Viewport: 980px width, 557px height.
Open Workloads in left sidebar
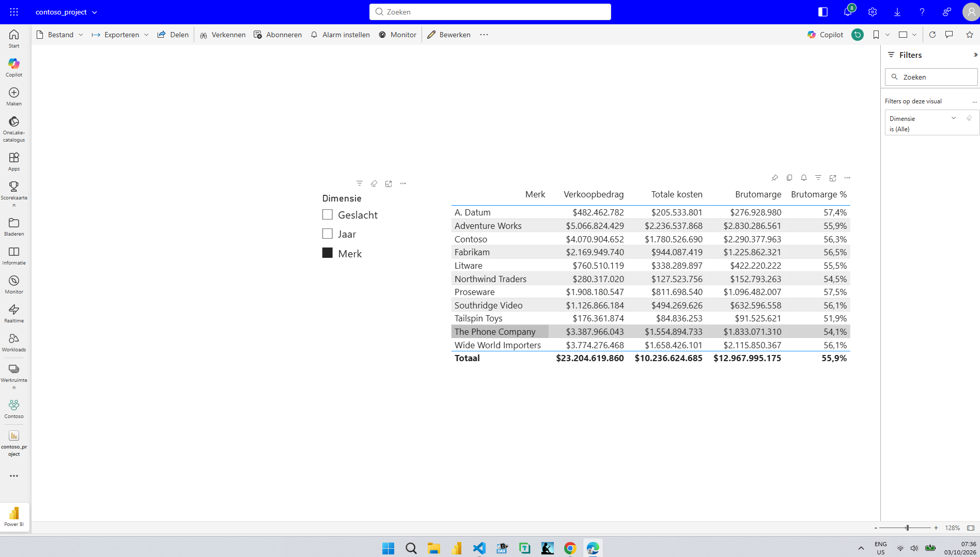pos(14,342)
